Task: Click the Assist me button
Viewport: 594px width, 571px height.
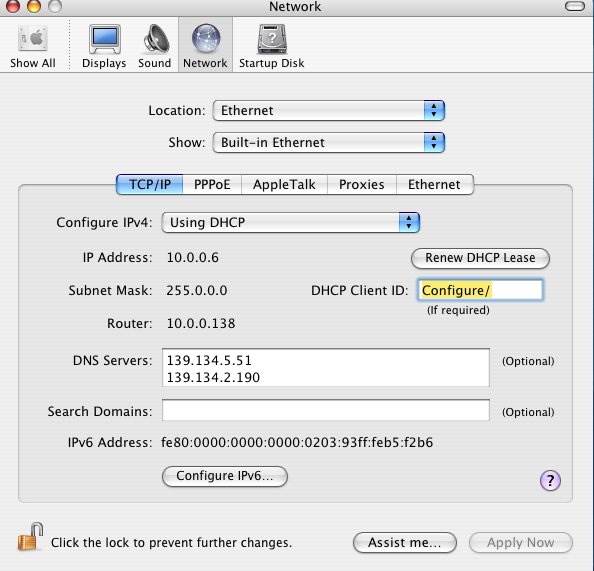Action: pyautogui.click(x=405, y=543)
